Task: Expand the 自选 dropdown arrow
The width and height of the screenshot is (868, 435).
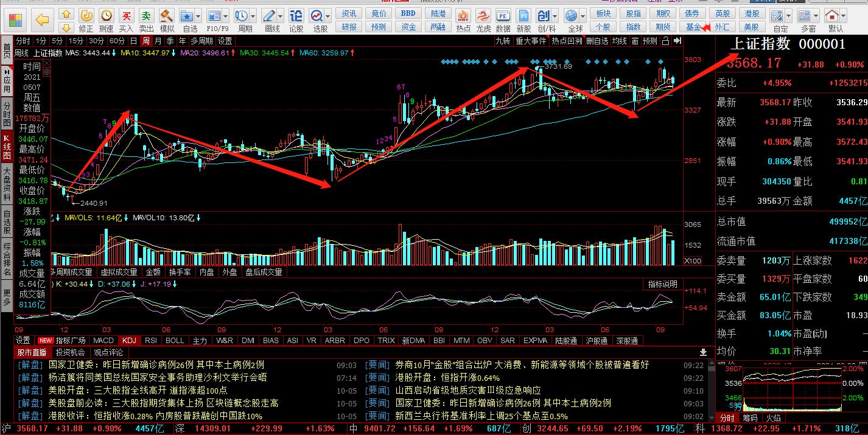Action: (x=198, y=16)
